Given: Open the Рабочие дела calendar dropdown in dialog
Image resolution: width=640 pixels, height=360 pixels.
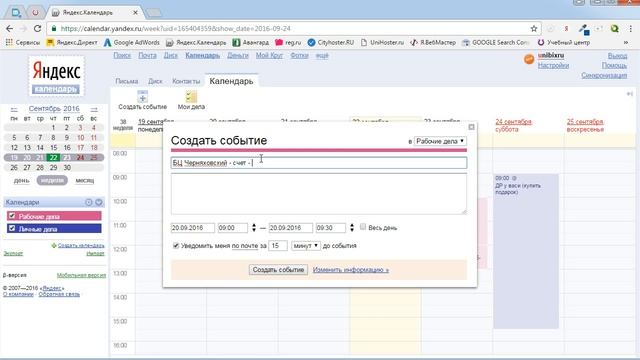Looking at the screenshot, I should [440, 141].
